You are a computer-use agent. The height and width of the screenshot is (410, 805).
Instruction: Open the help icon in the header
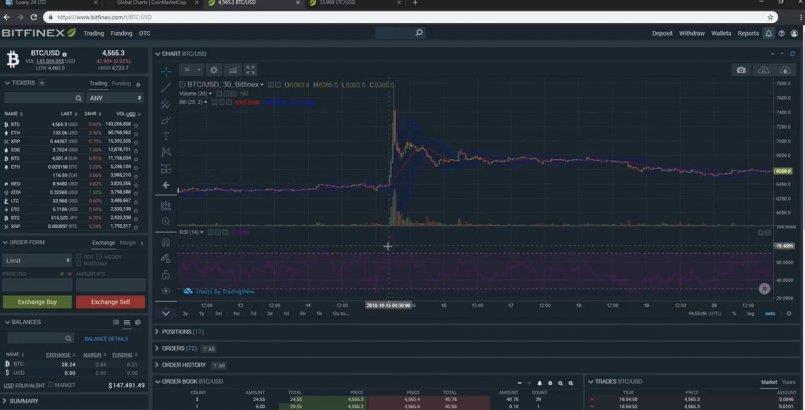(x=781, y=33)
